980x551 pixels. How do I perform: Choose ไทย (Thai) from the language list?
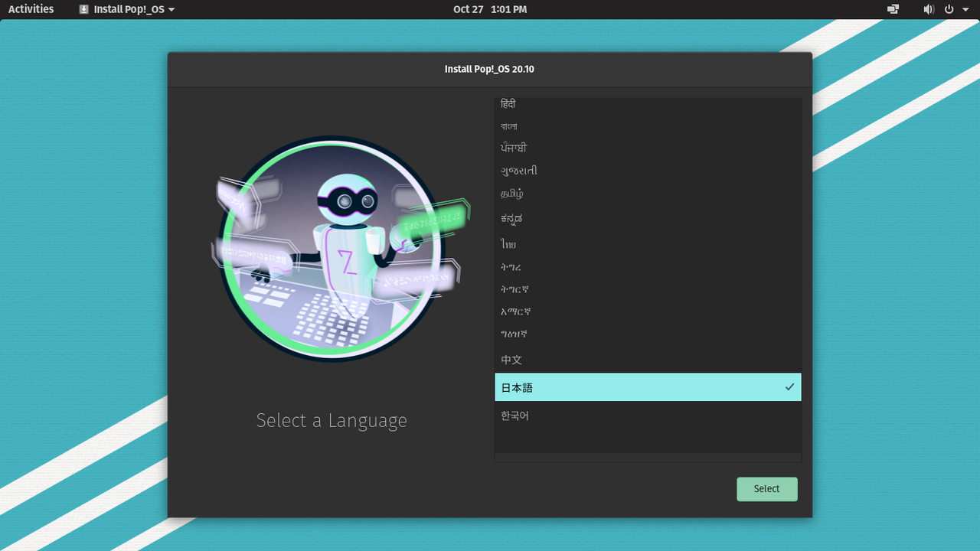648,244
